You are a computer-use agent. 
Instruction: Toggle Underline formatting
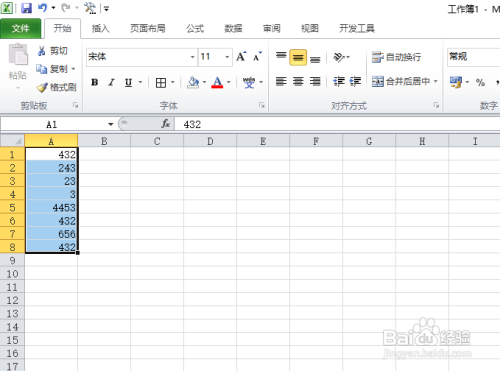click(128, 82)
